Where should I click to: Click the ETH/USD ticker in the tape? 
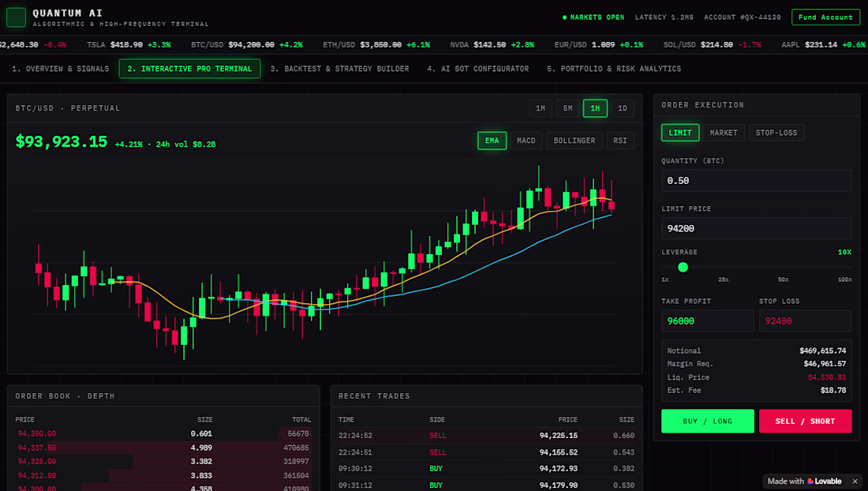376,45
